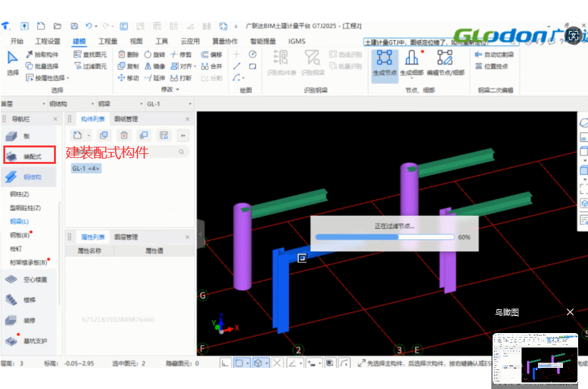The image size is (588, 389).
Task: Click 位置控点 position control point
Action: (491, 66)
